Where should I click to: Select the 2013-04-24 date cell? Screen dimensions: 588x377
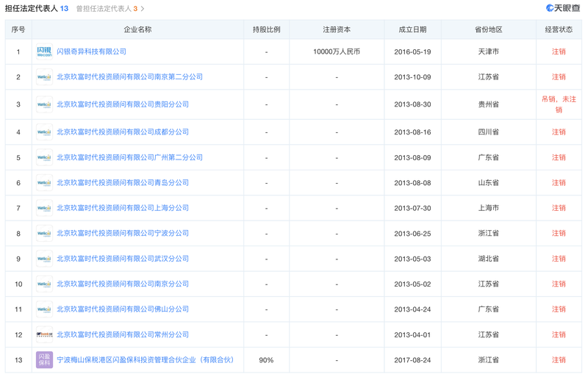(412, 309)
